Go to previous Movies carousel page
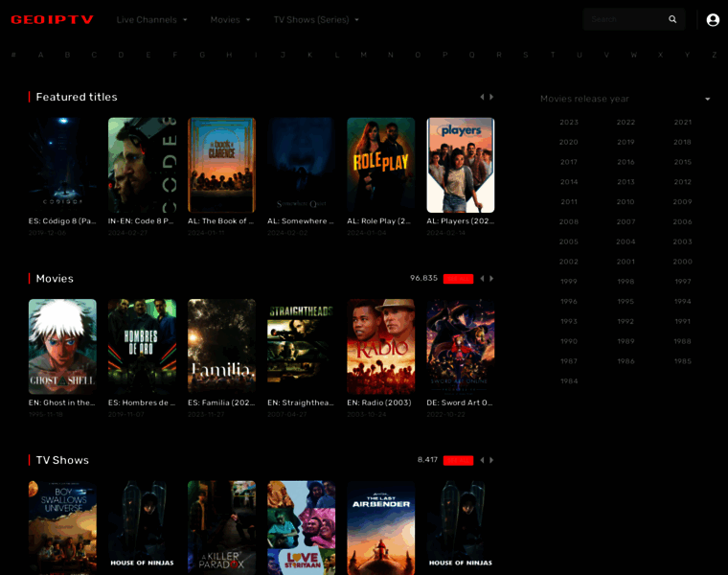 [482, 278]
